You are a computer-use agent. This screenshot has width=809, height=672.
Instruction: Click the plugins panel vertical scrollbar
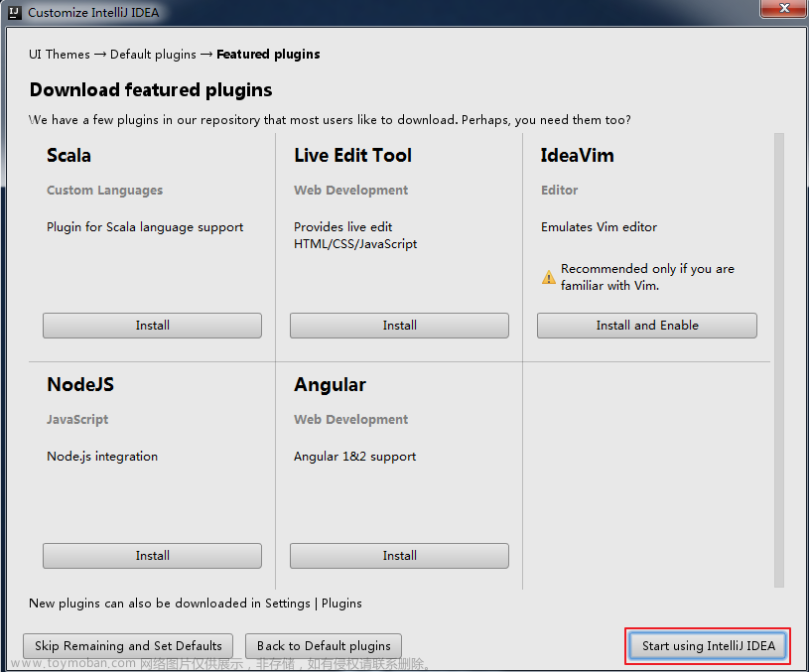pos(779,360)
